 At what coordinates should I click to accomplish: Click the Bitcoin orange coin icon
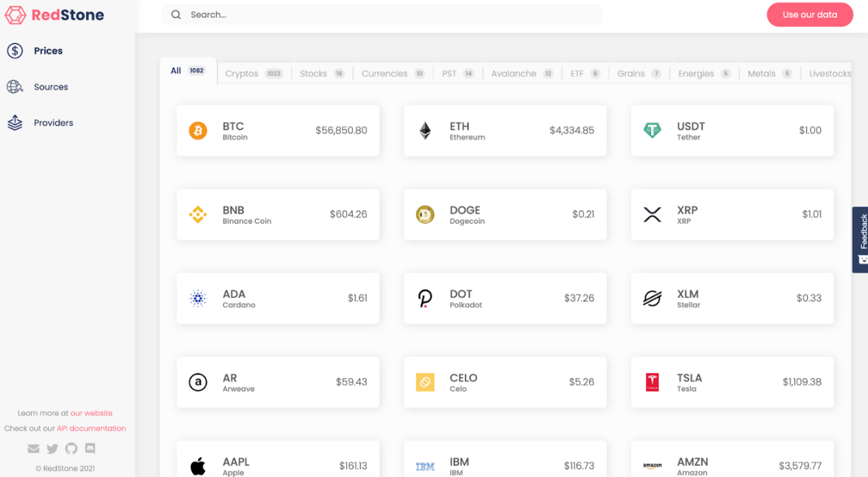point(198,131)
